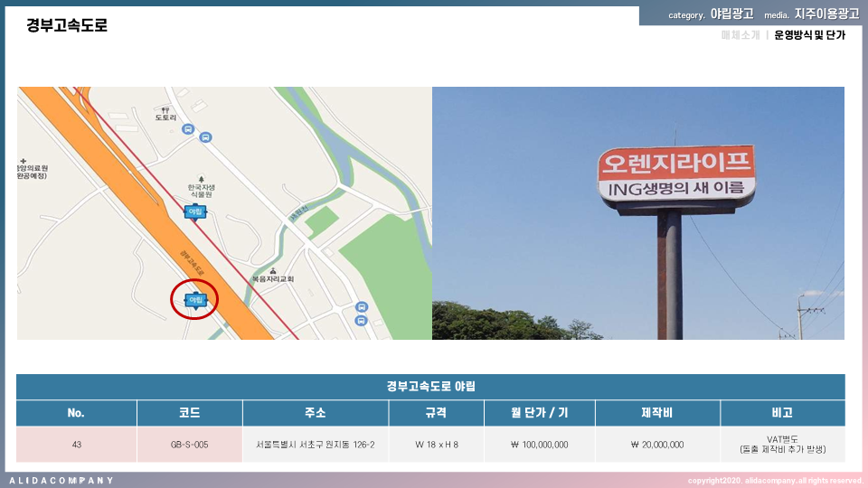This screenshot has width=868, height=488.
Task: Click the hospital cross icon at map's left edge
Action: (x=20, y=158)
